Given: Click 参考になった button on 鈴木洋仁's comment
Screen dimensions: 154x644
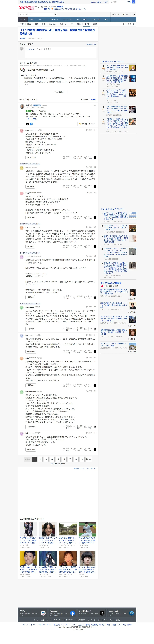Looking at the screenshot, I should pos(87,124).
